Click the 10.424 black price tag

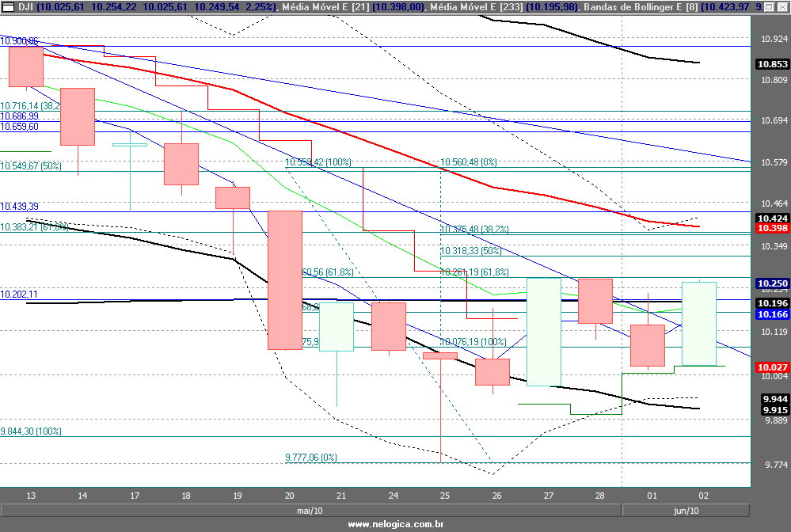click(x=772, y=218)
